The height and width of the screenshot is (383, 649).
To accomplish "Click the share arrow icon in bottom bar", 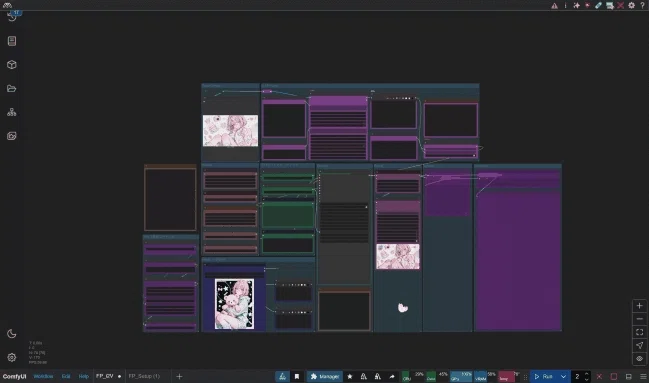I will click(x=392, y=376).
